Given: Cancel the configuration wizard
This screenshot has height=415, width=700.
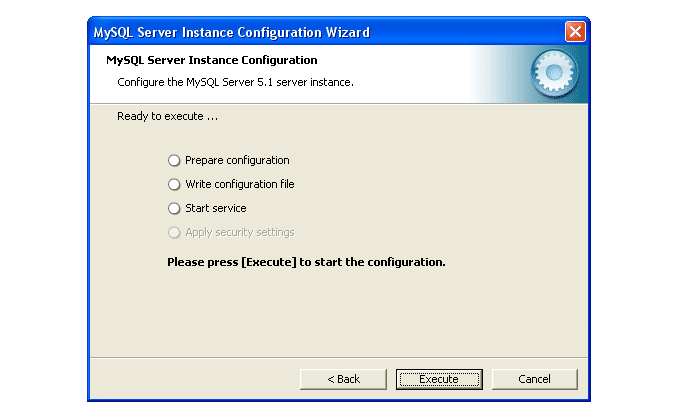Looking at the screenshot, I should (x=534, y=379).
